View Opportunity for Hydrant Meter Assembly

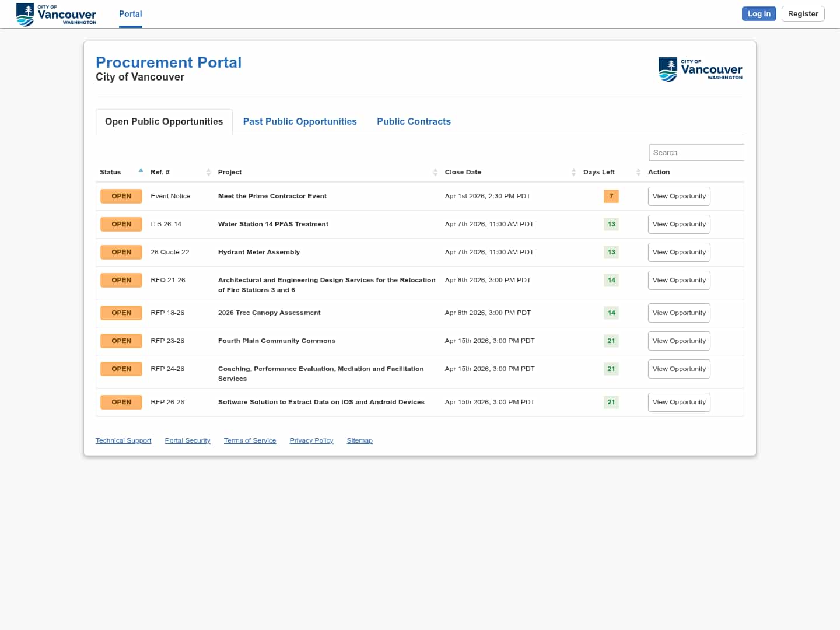pyautogui.click(x=679, y=252)
